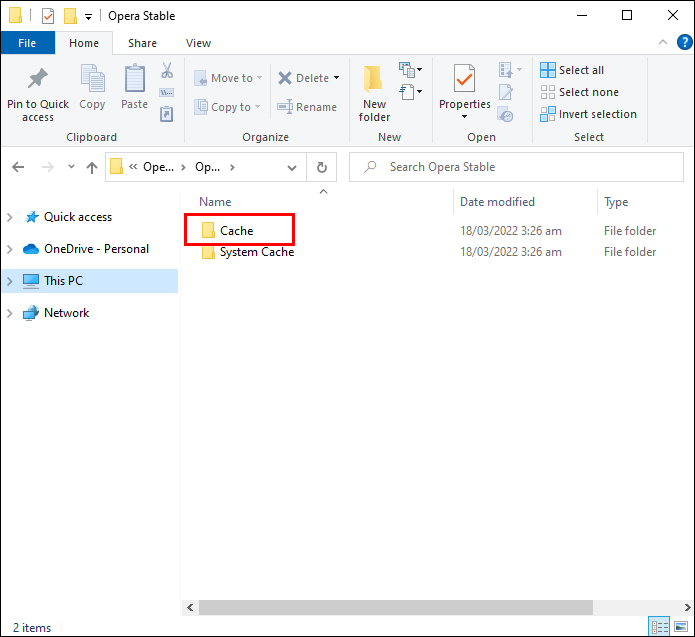Click New folder icon in title bar

70,16
